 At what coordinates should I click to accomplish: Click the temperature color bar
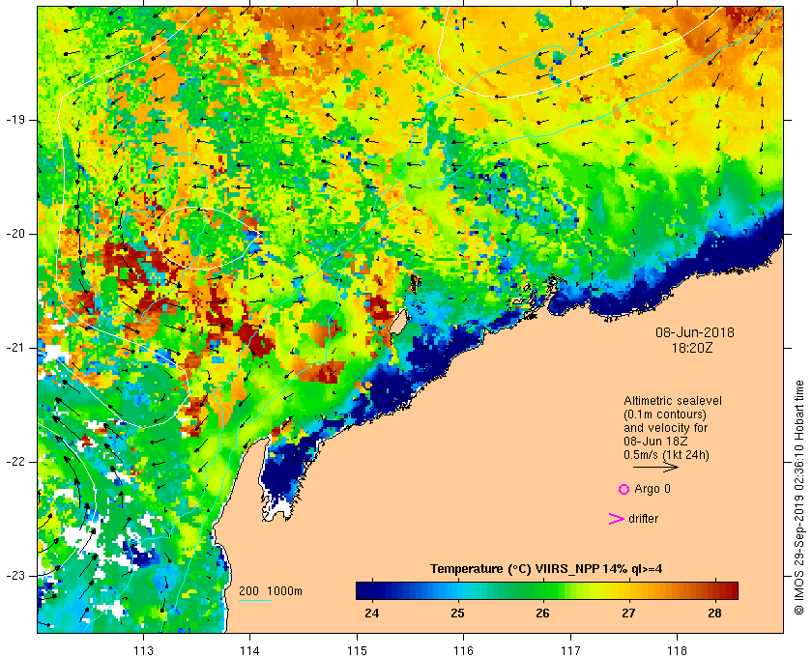(547, 590)
